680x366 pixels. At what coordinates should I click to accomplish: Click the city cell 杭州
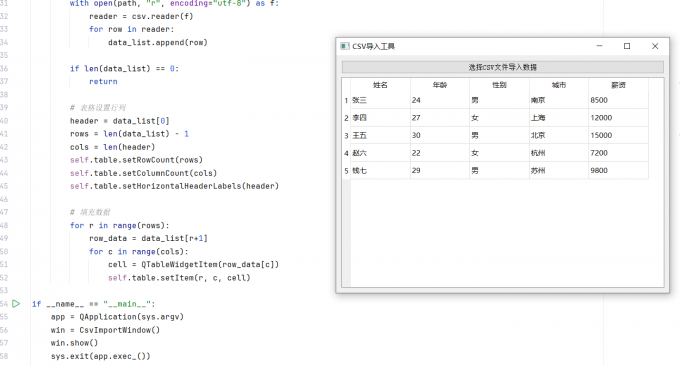559,153
